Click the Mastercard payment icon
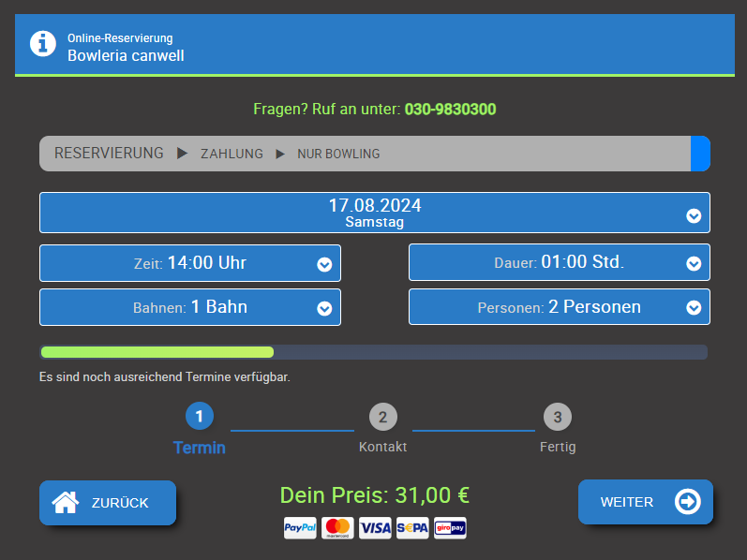747x560 pixels. click(x=337, y=528)
